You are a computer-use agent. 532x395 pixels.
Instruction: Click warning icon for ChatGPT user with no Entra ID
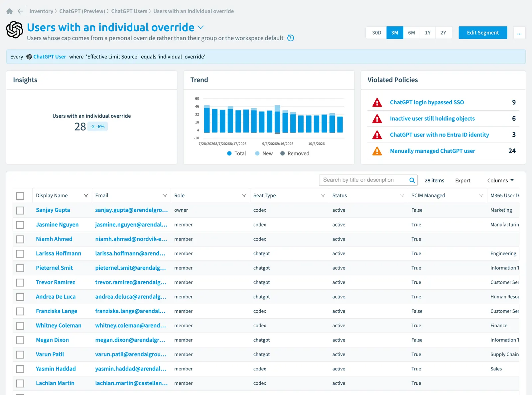pos(377,135)
